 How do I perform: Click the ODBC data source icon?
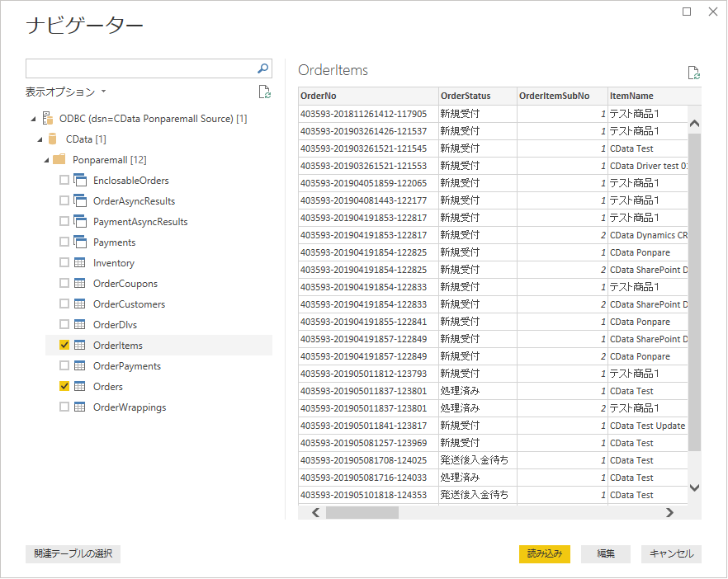pos(48,119)
